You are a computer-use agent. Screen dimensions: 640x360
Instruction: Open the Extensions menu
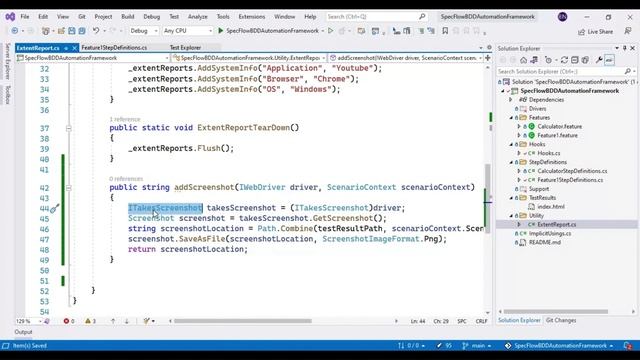click(252, 17)
